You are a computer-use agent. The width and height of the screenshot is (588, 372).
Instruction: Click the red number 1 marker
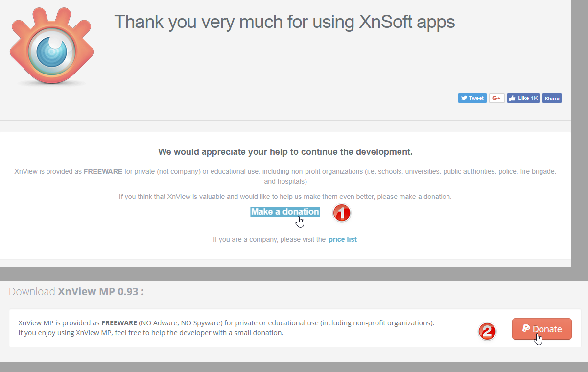[x=342, y=213]
